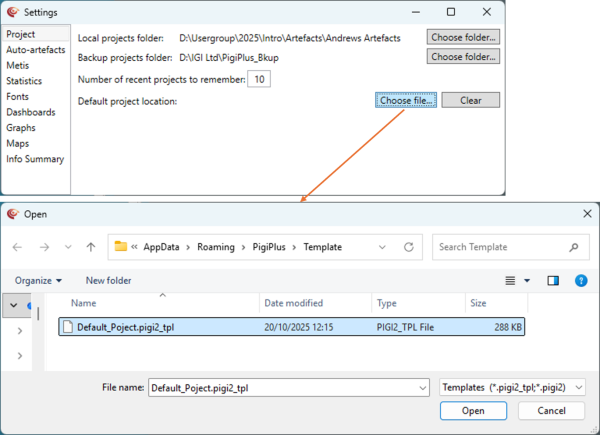Click the Back arrow in Open dialog
The height and width of the screenshot is (435, 600).
coord(17,247)
